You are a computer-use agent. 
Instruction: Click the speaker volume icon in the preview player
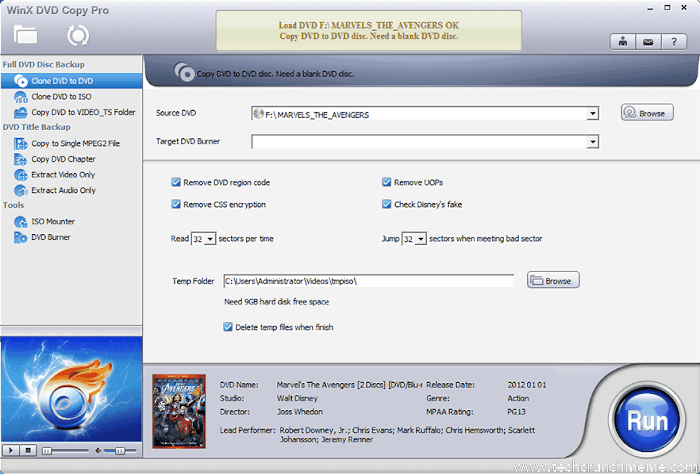pos(98,451)
